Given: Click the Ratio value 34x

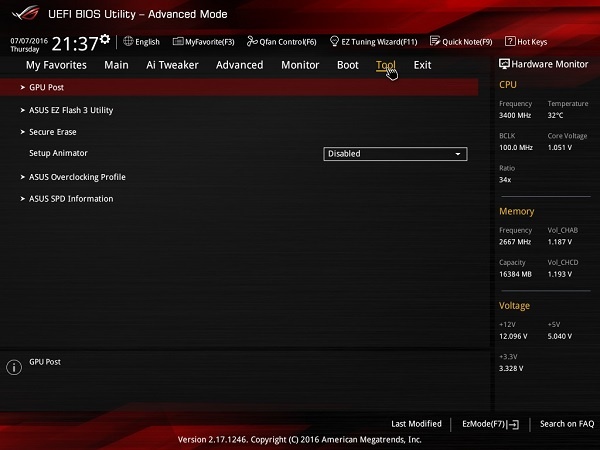Looking at the screenshot, I should pyautogui.click(x=505, y=180).
